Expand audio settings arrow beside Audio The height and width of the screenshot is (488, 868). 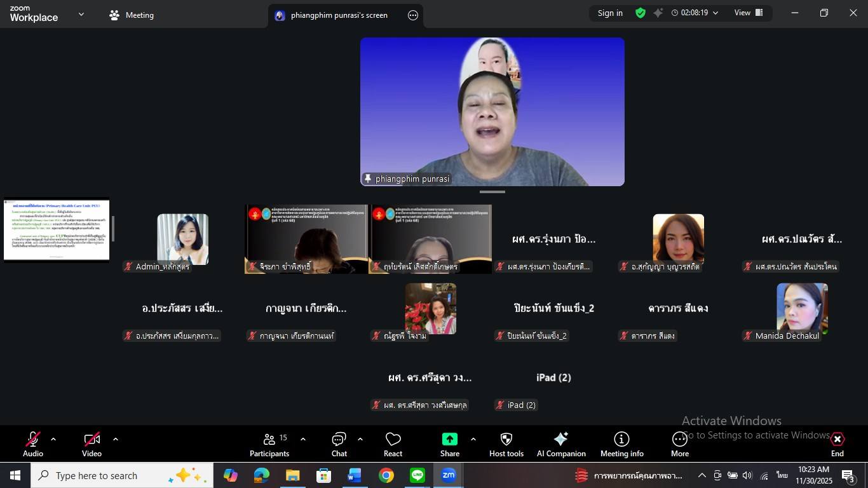53,439
